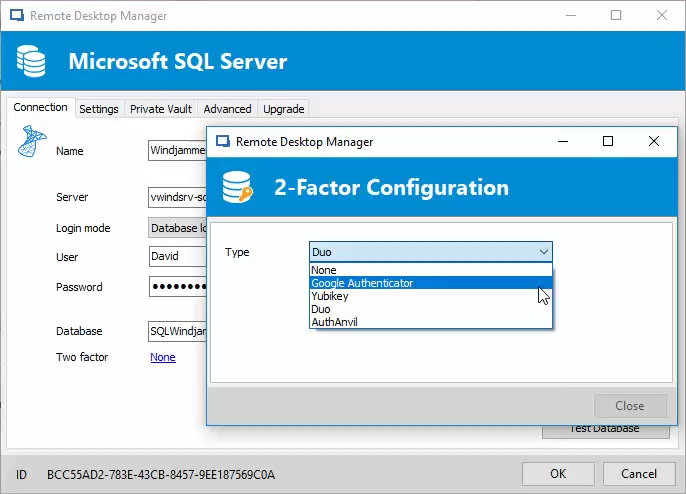686x494 pixels.
Task: Click the 2-Factor database key icon
Action: point(238,187)
